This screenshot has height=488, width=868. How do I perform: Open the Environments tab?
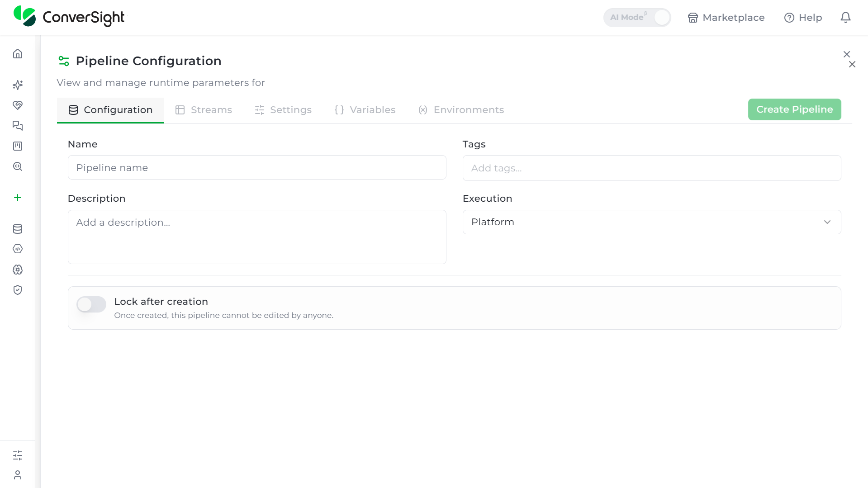pos(461,110)
